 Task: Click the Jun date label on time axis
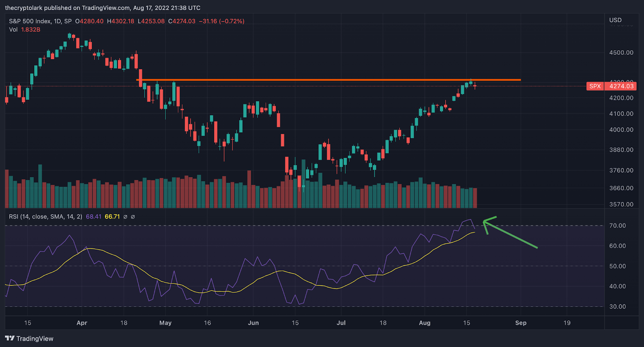tap(253, 323)
